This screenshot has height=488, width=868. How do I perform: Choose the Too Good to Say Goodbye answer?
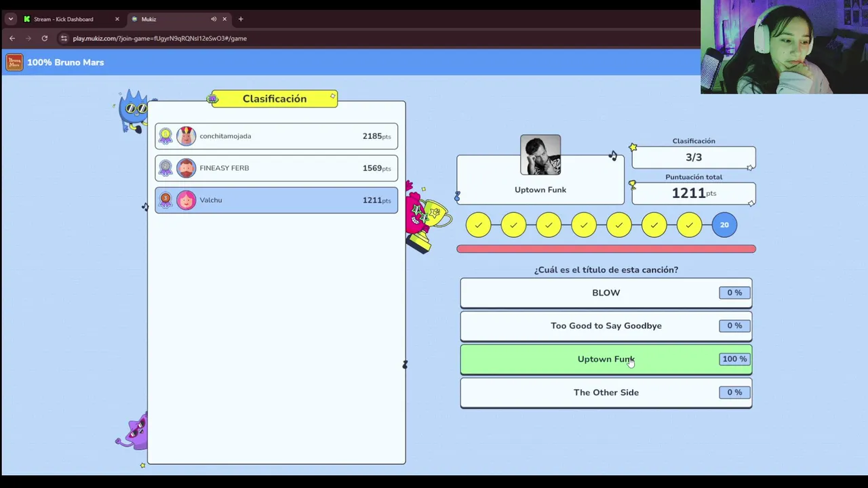(606, 326)
